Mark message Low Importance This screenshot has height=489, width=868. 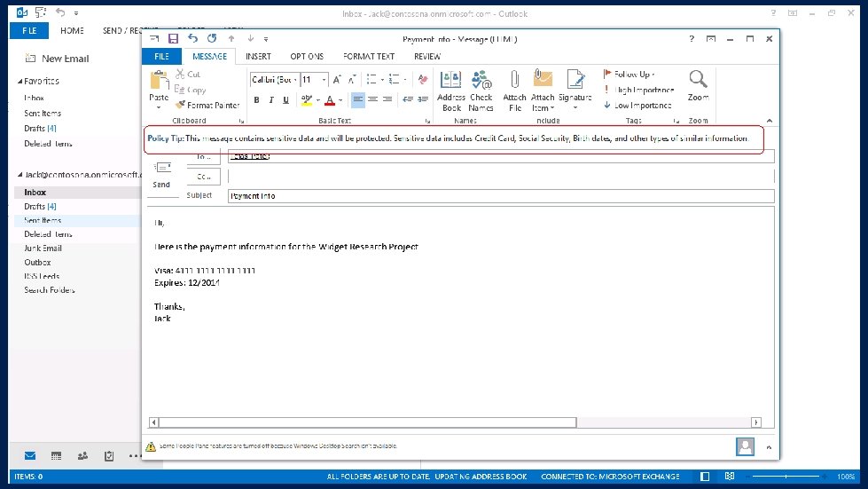[x=637, y=106]
